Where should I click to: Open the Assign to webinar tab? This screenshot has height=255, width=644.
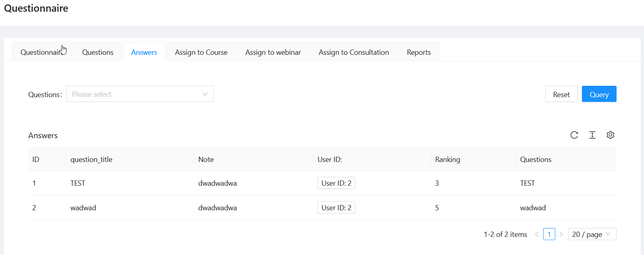pyautogui.click(x=273, y=52)
